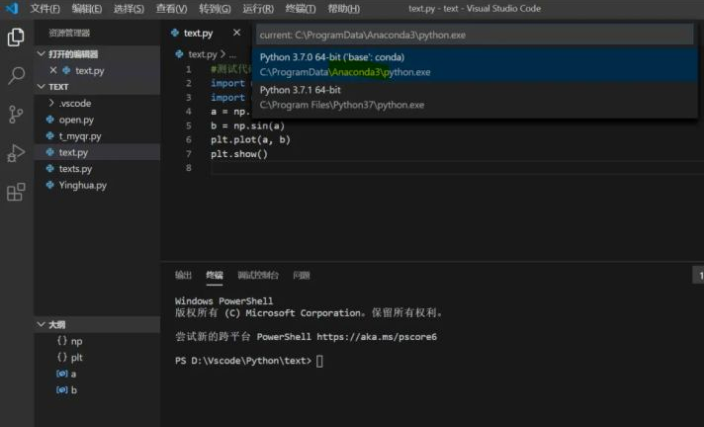Click variable icon beside b in outline
Viewport: 704px width, 427px height.
[x=62, y=390]
